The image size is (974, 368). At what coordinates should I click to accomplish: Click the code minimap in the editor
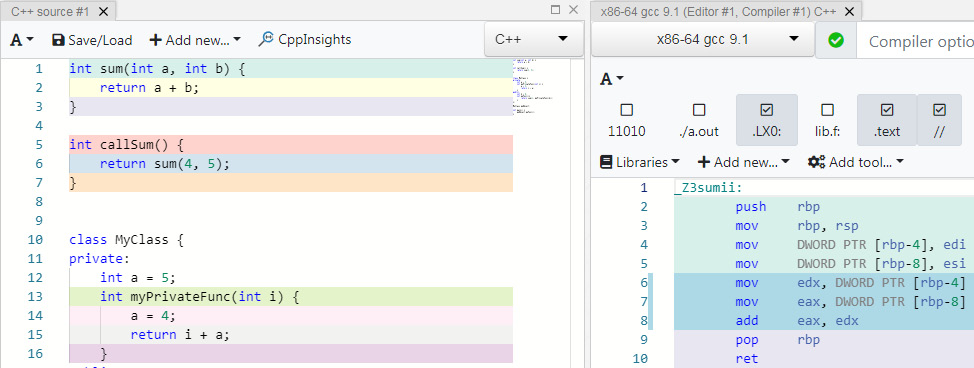(533, 87)
